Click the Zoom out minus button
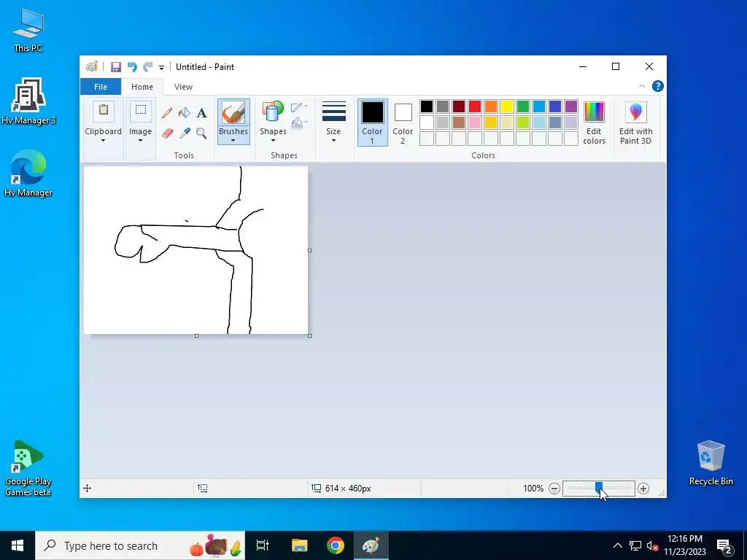Viewport: 747px width, 560px height. coord(554,488)
